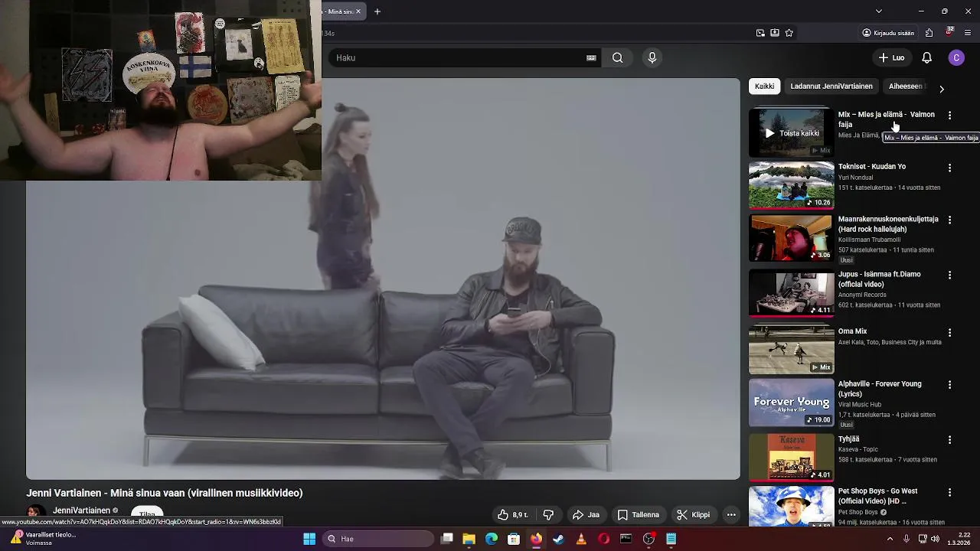Click the Jaa share button
This screenshot has height=551, width=980.
(586, 515)
